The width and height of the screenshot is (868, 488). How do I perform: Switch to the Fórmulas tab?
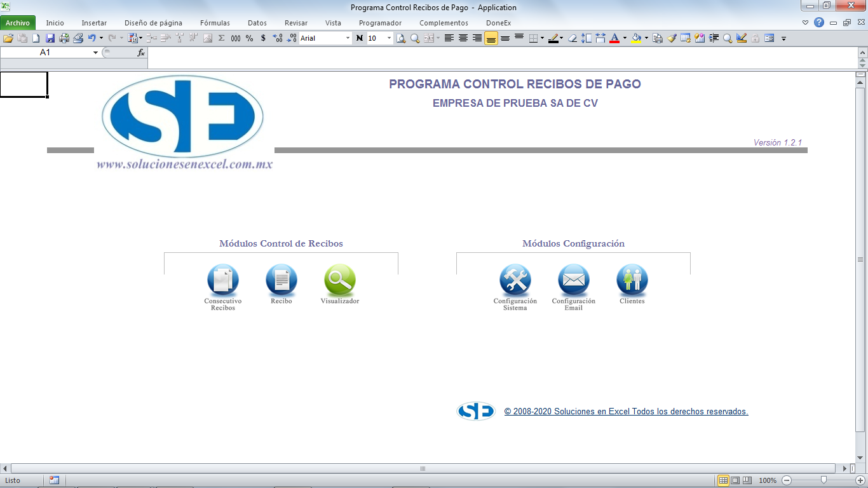[x=215, y=23]
